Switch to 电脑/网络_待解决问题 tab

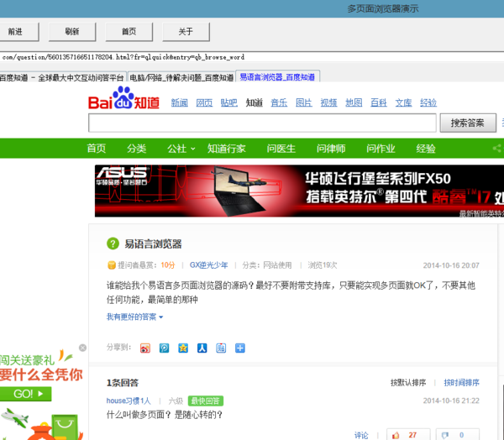pyautogui.click(x=181, y=77)
